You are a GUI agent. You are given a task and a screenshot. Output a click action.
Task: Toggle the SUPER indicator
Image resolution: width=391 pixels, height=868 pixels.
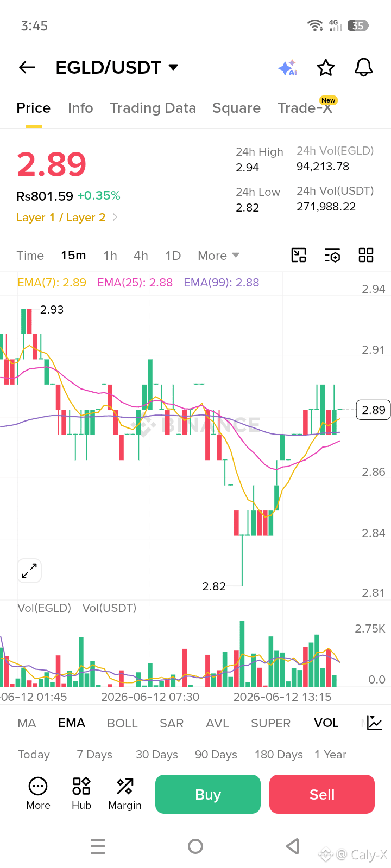pos(271,723)
